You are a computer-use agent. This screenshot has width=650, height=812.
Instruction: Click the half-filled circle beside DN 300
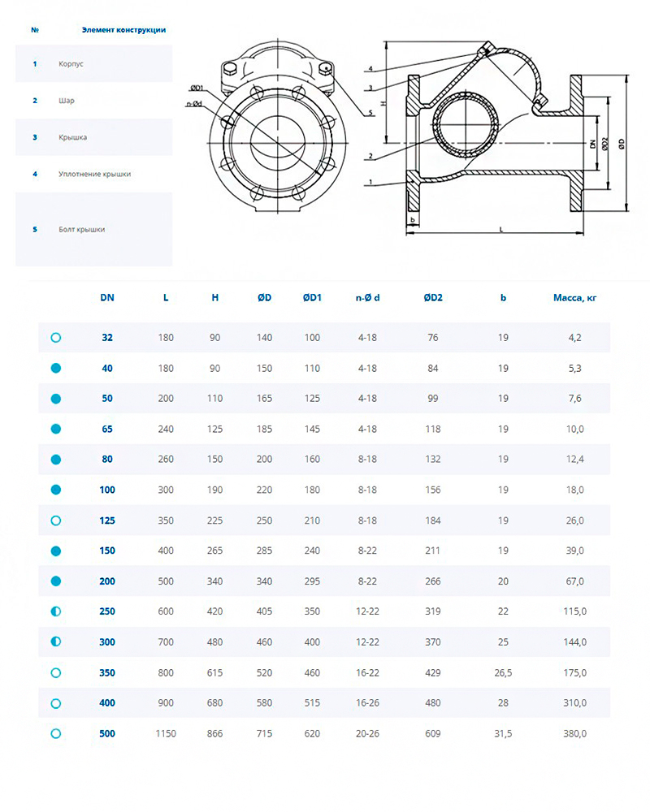pyautogui.click(x=56, y=641)
